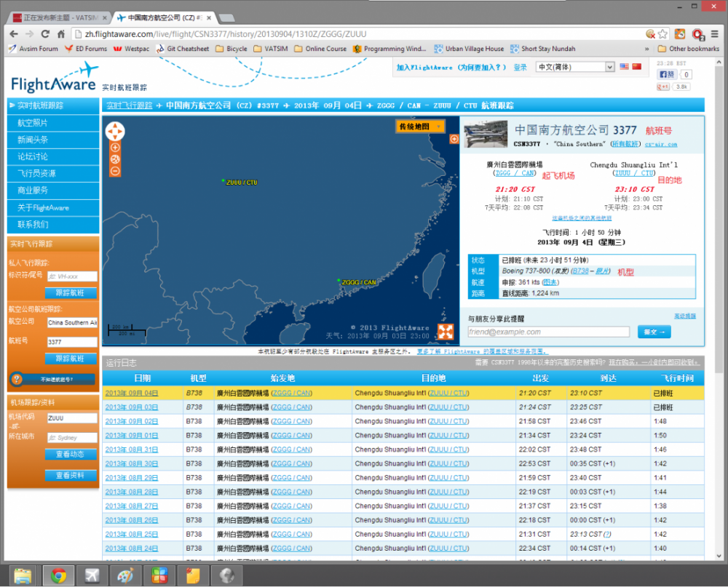Click the browser Forward arrow
The height and width of the screenshot is (587, 728).
pyautogui.click(x=30, y=34)
